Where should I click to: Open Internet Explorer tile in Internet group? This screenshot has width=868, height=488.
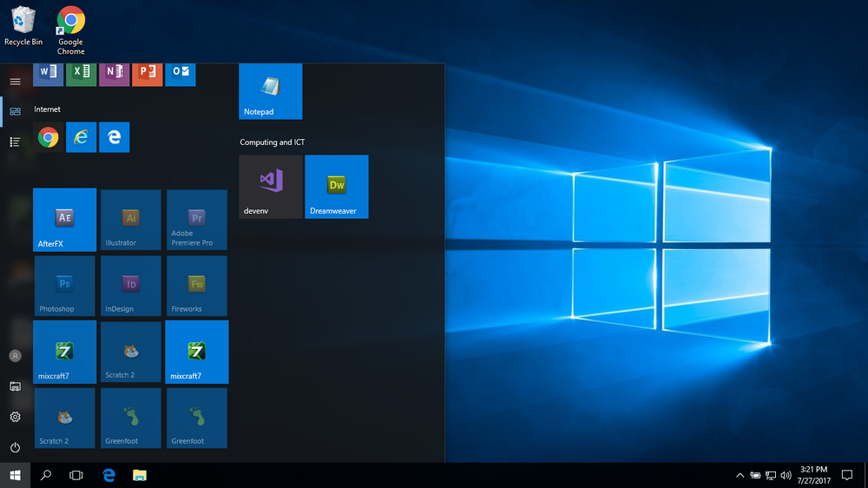pos(82,137)
